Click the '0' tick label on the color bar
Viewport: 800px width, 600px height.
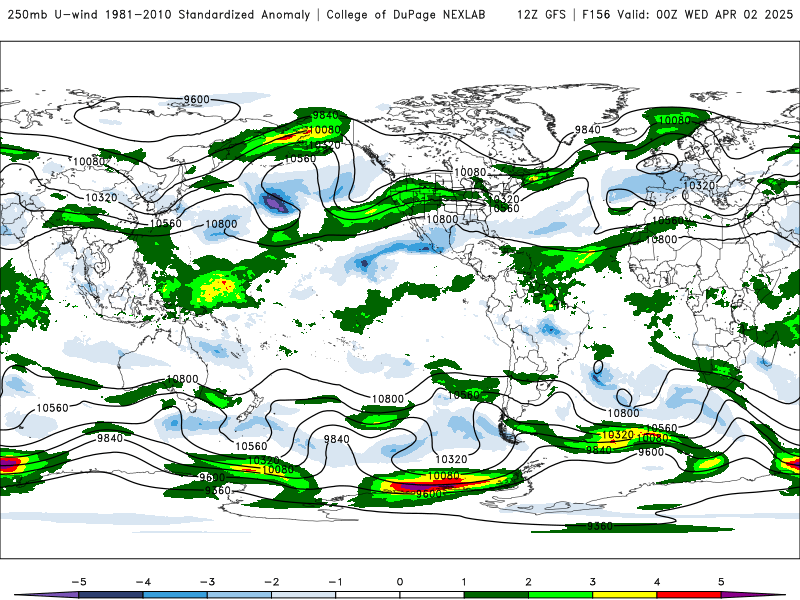[x=400, y=582]
